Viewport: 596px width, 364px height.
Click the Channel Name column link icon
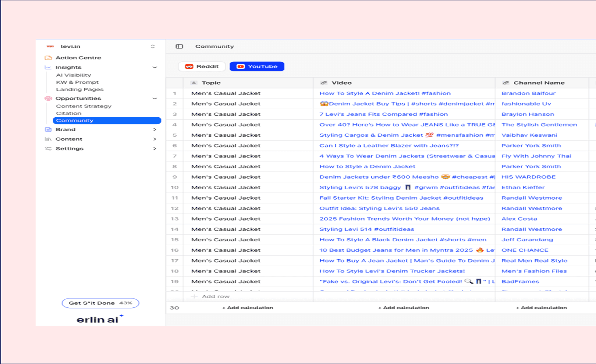506,83
